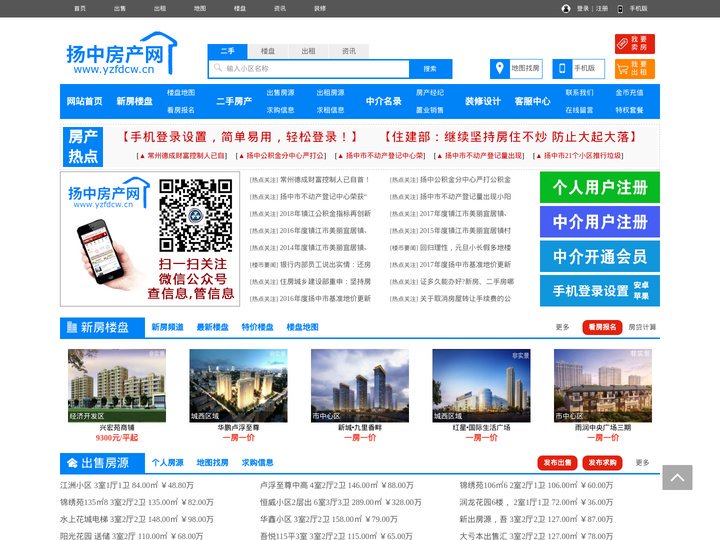
Task: Click the house icon beside 出售房源 heading
Action: 72,463
